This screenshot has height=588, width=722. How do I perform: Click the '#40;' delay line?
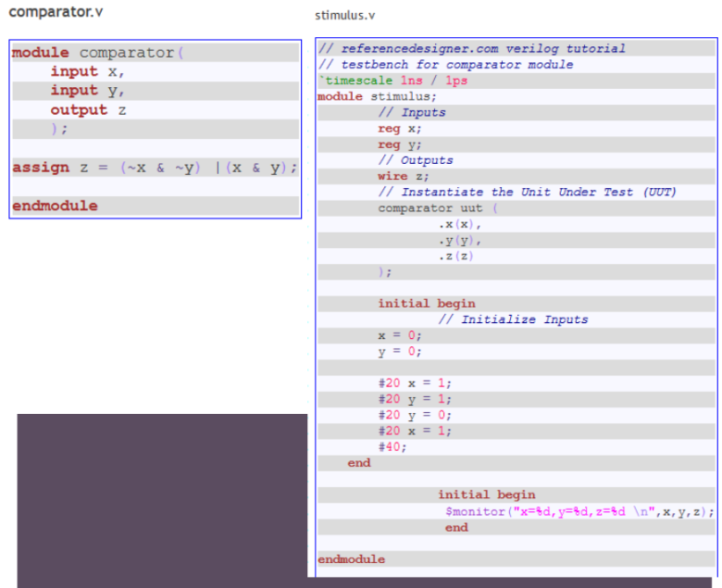392,447
